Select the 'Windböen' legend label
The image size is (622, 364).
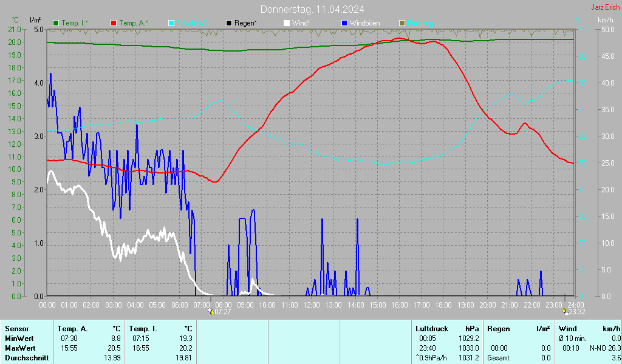[x=364, y=23]
